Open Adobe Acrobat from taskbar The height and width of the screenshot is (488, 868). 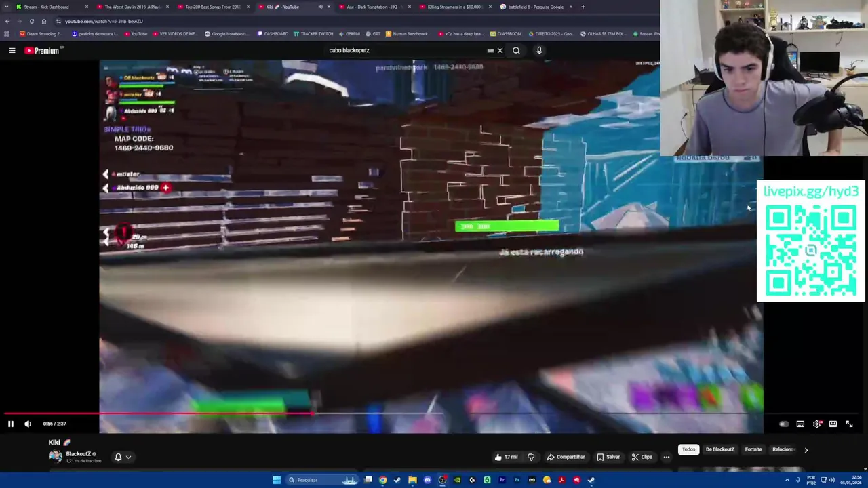click(x=561, y=480)
